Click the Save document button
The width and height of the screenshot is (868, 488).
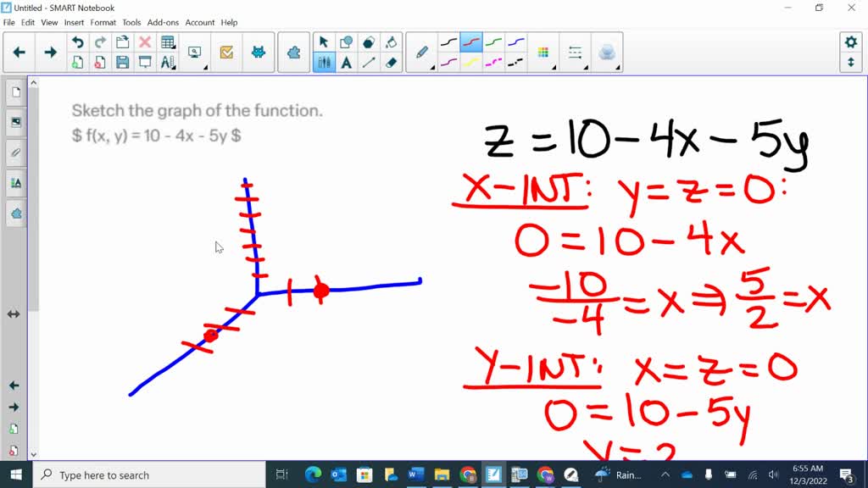click(x=121, y=59)
